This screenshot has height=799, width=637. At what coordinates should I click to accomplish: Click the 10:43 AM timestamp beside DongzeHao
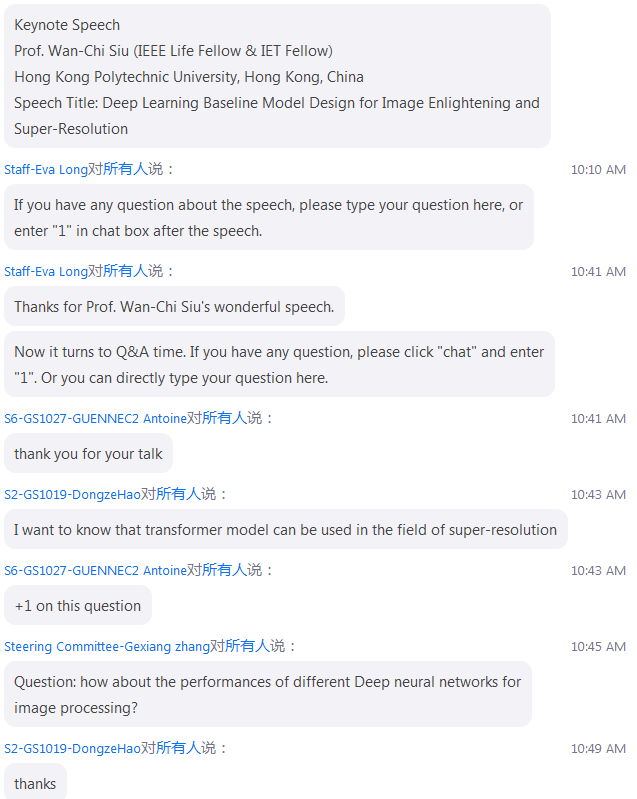tap(598, 495)
